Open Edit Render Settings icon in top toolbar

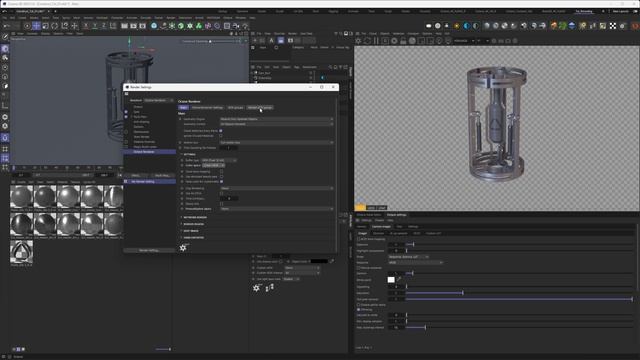142,26
